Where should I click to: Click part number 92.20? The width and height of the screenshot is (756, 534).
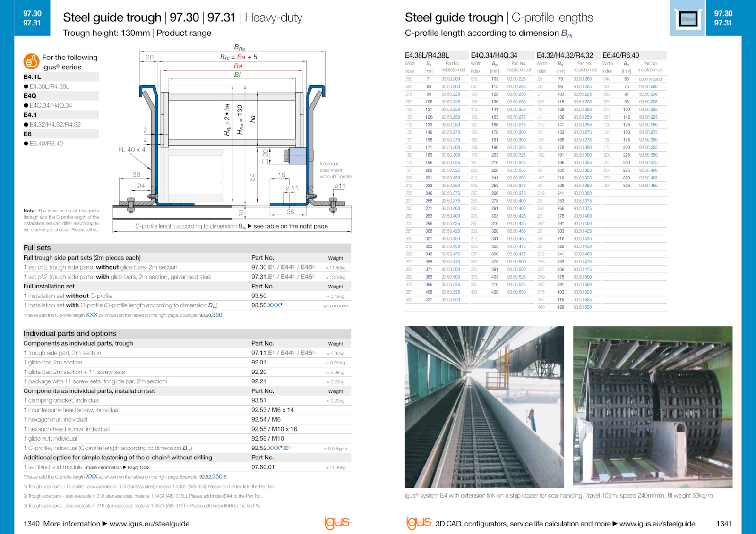[259, 372]
